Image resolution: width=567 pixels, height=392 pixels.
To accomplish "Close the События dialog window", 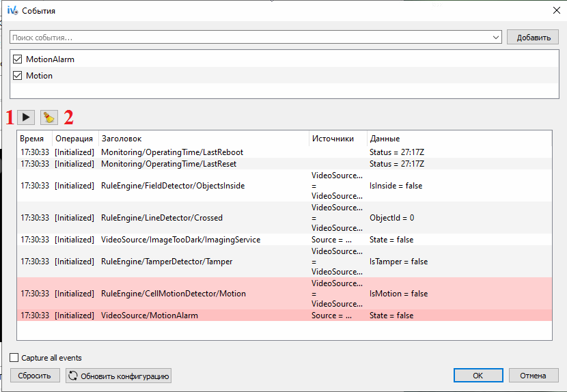I will click(557, 10).
